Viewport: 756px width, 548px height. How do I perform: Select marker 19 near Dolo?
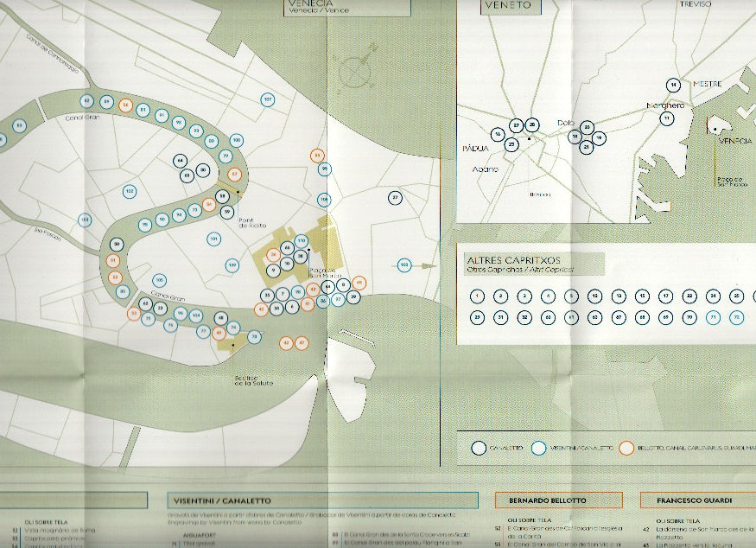[x=599, y=137]
